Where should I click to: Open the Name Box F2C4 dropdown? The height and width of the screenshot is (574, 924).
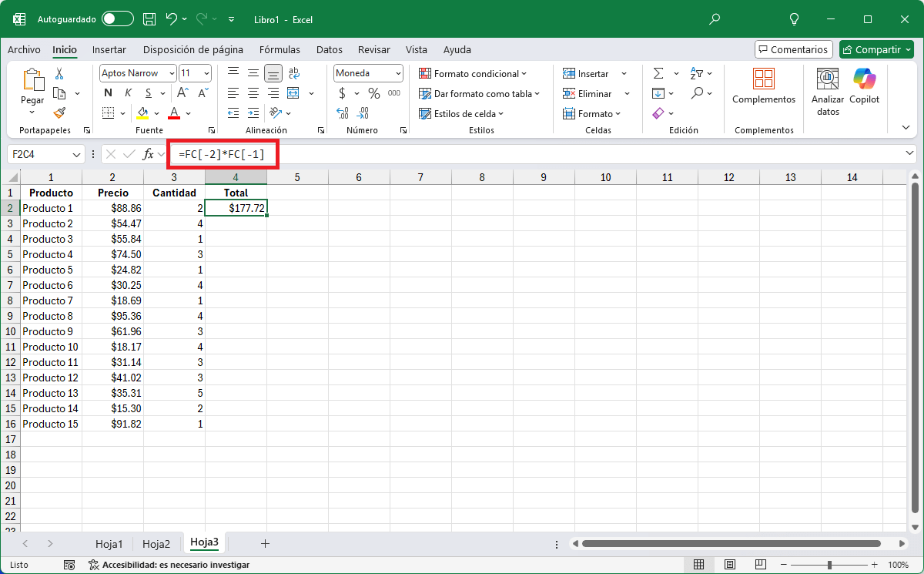coord(76,154)
